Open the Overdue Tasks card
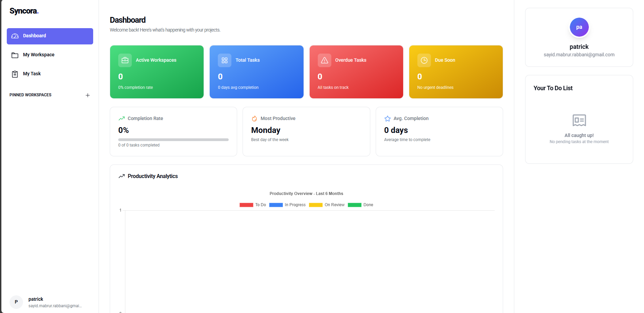 click(x=356, y=72)
